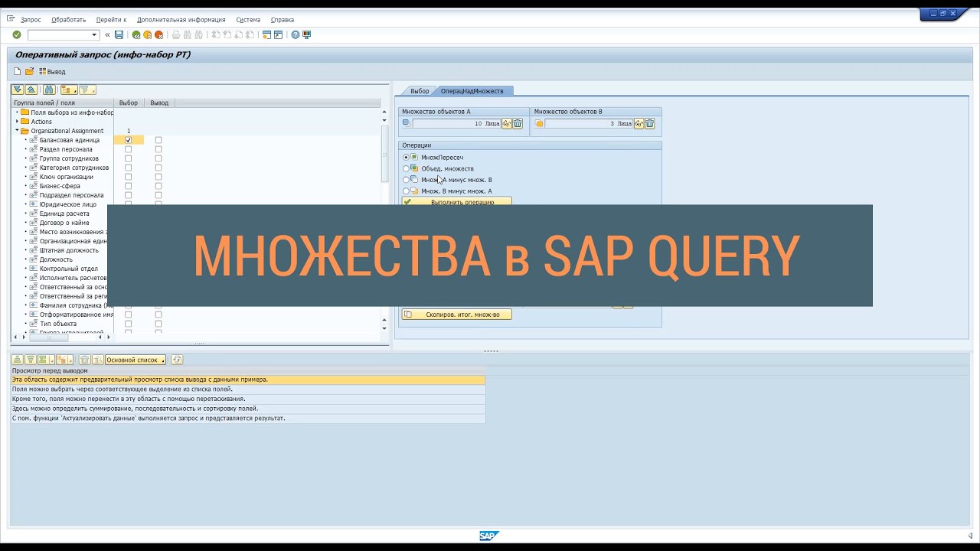Click the delete trash icon for Set B

click(x=650, y=123)
